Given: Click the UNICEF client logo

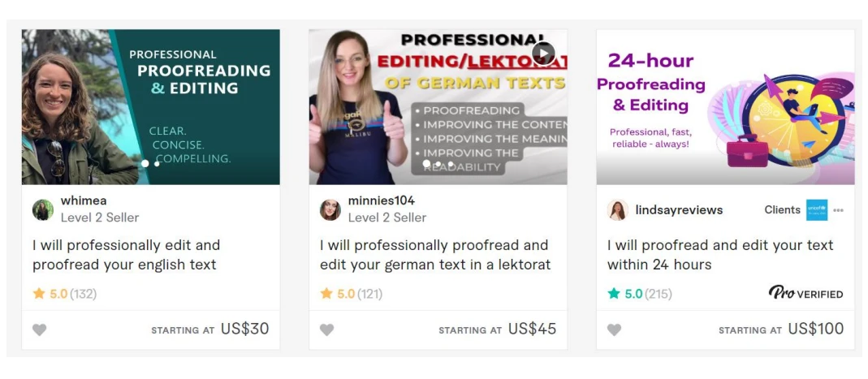Looking at the screenshot, I should click(x=817, y=209).
